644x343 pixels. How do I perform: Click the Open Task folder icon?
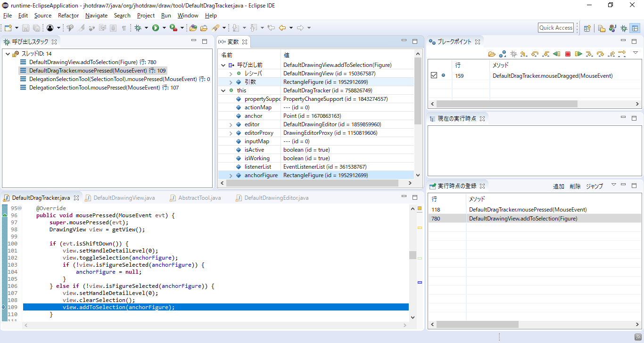[x=204, y=28]
